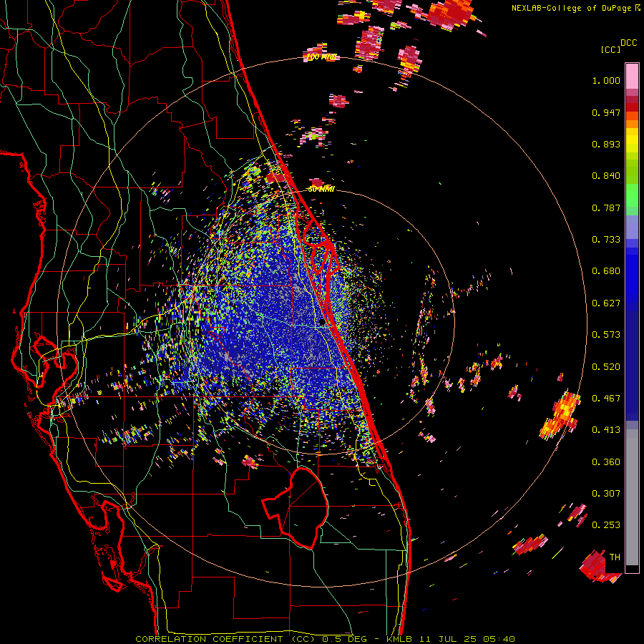This screenshot has height=644, width=644.
Task: Click the CORRELATION COEFFICIENT (CC) caption text
Action: point(225,639)
